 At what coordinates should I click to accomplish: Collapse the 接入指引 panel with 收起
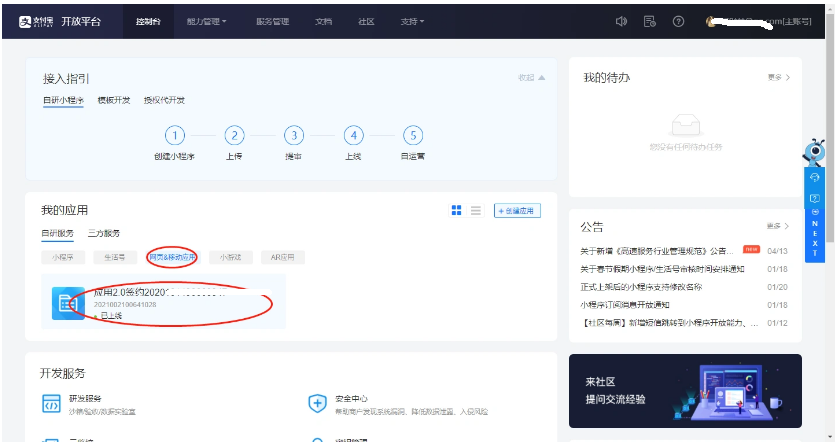pos(531,77)
